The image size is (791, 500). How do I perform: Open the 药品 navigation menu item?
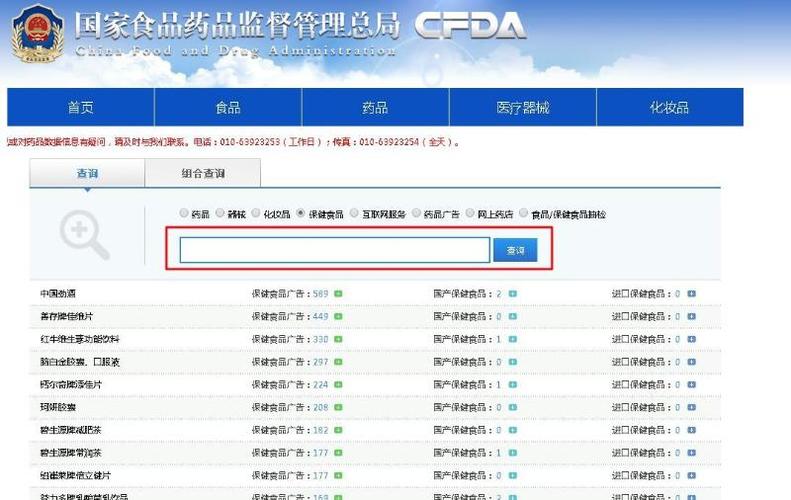coord(375,107)
